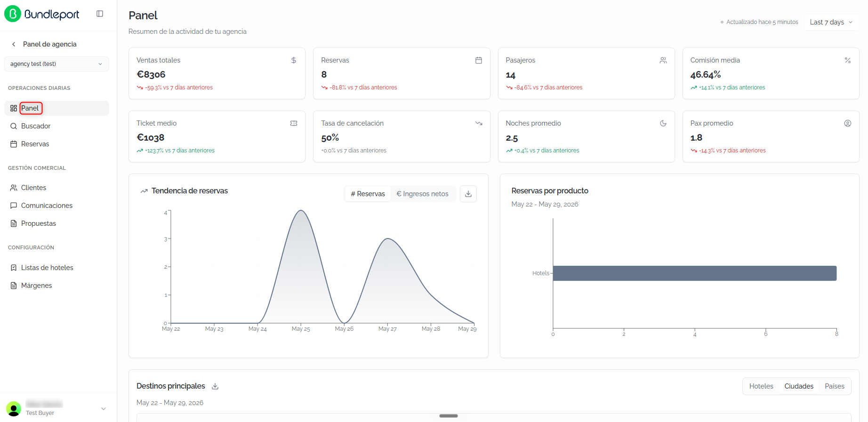Click the trend icon beside Tendencia de reservas

(144, 191)
